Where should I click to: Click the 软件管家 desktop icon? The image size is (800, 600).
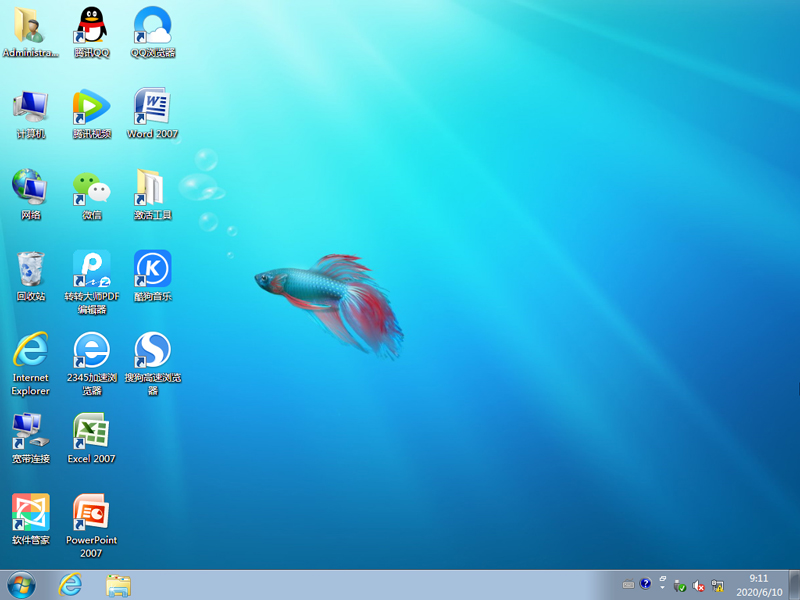[x=31, y=513]
